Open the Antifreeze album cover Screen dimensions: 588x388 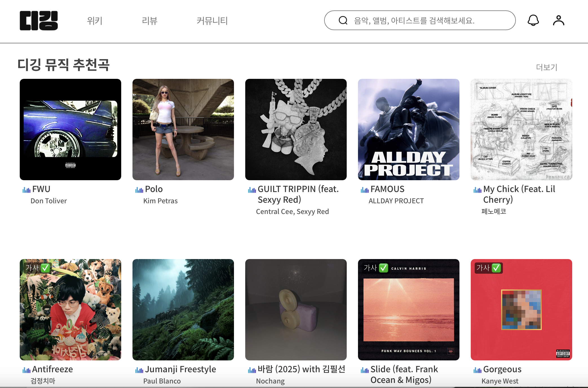point(70,310)
